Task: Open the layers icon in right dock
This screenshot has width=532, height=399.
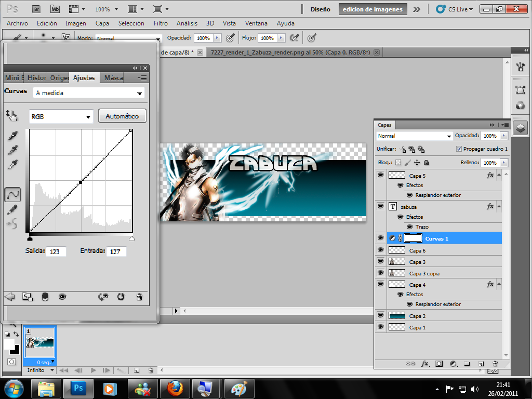Action: (521, 128)
